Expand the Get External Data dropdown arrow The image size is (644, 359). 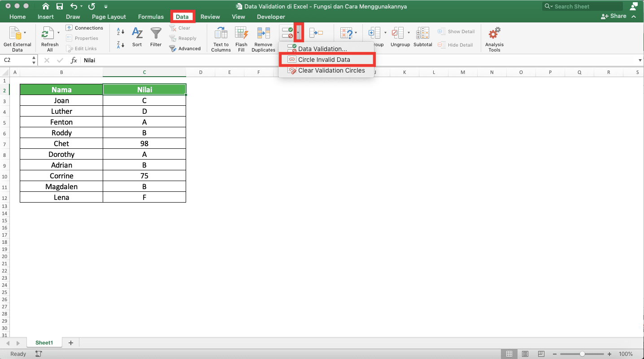[25, 33]
